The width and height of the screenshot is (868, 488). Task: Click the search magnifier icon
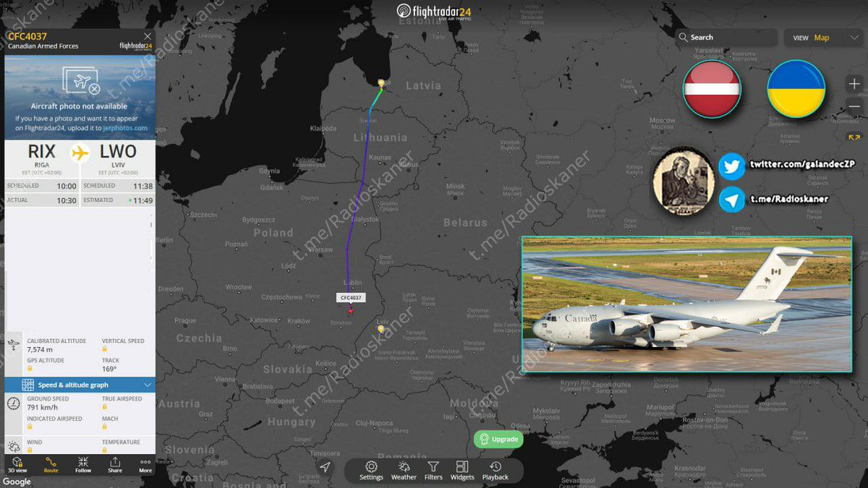pos(683,38)
